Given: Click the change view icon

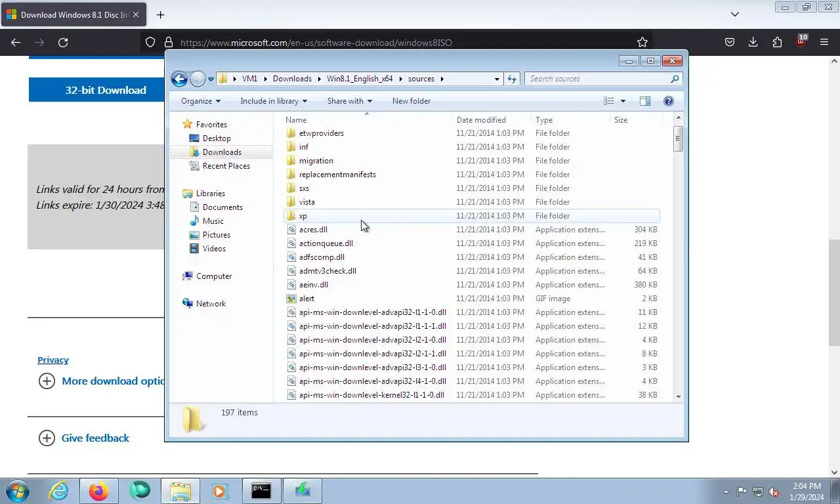Looking at the screenshot, I should coord(609,101).
